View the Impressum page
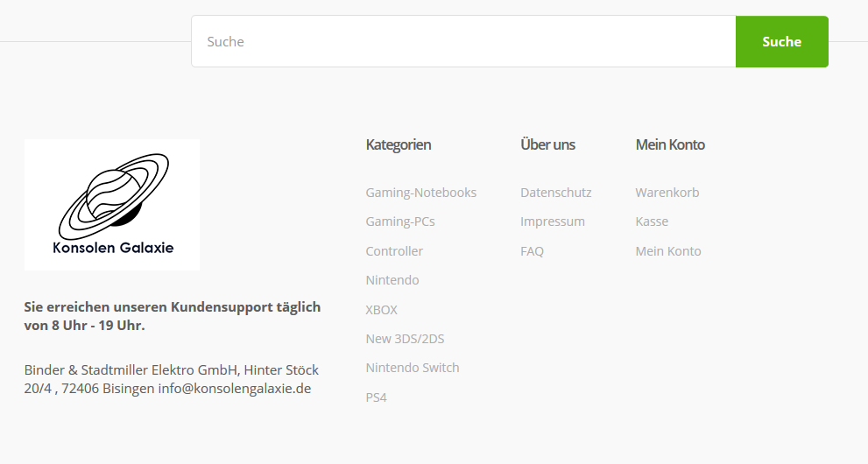The height and width of the screenshot is (464, 868). pos(553,221)
